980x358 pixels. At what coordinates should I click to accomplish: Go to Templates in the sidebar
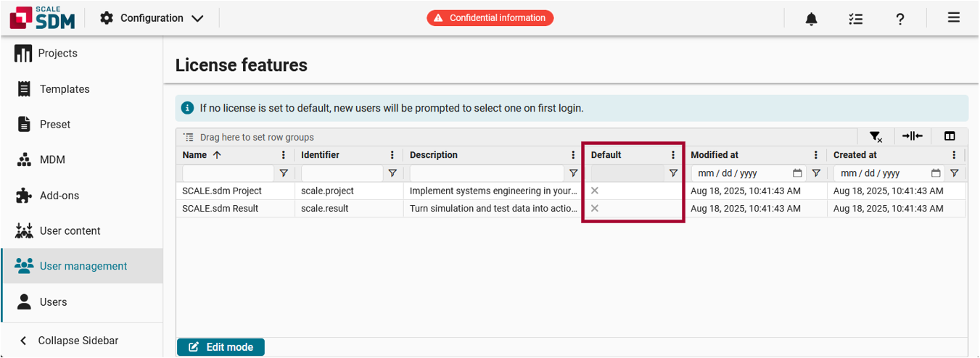click(x=65, y=89)
